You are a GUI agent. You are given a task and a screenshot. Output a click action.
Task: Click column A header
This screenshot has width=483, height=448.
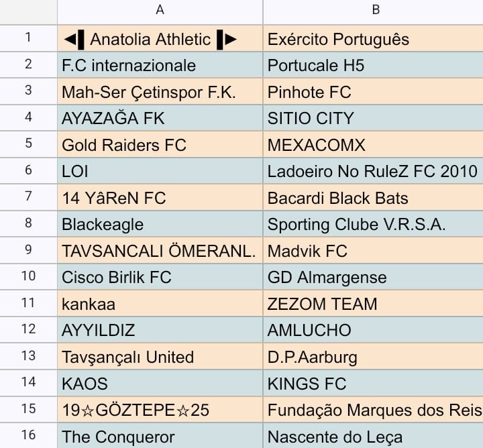point(160,11)
